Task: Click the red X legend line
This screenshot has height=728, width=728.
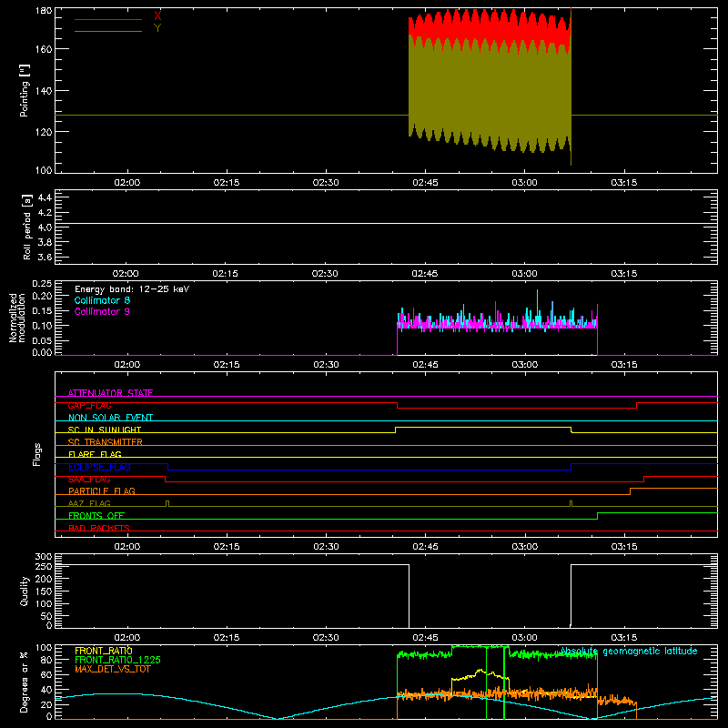Action: coord(108,19)
